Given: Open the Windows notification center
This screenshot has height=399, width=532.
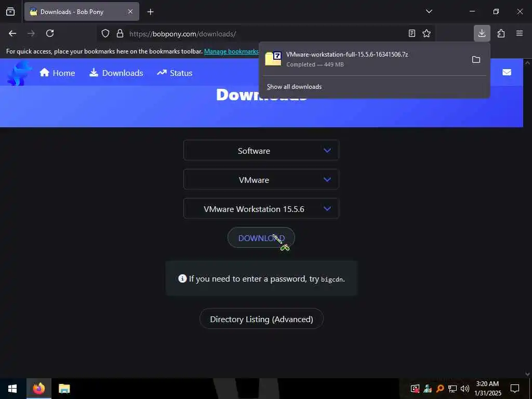Looking at the screenshot, I should pyautogui.click(x=515, y=389).
